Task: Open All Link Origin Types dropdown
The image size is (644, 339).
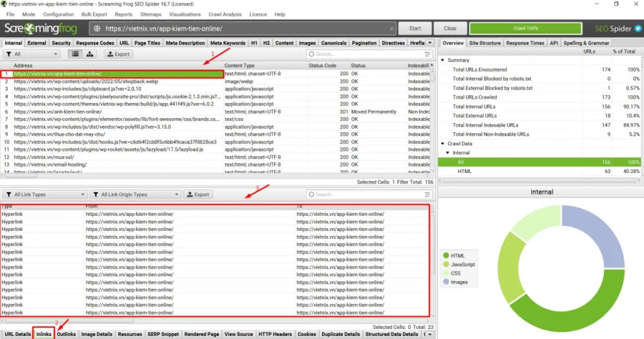Action: pos(136,194)
